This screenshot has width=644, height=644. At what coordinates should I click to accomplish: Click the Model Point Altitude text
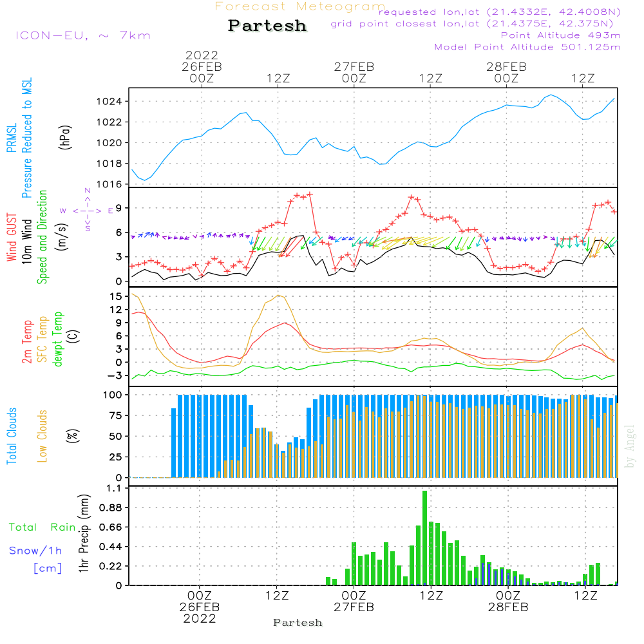tap(527, 47)
